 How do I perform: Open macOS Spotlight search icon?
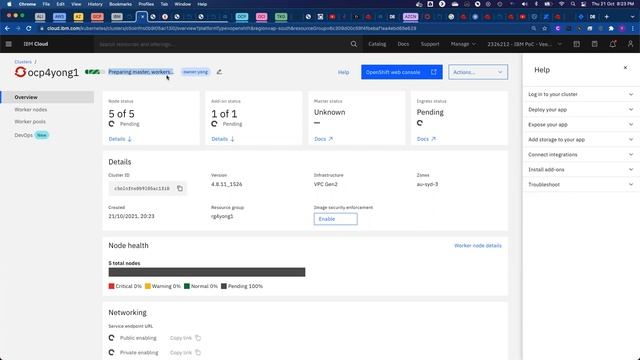[x=573, y=4]
